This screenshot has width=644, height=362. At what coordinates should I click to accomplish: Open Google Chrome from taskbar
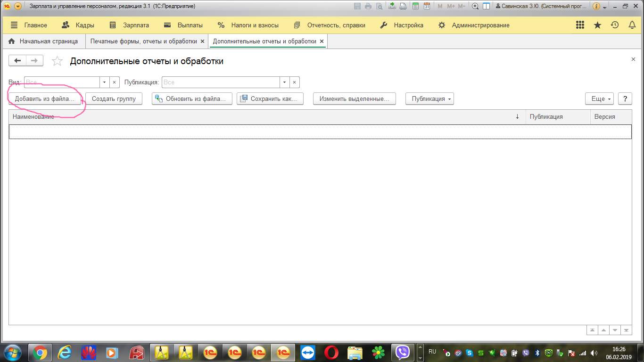click(x=40, y=353)
